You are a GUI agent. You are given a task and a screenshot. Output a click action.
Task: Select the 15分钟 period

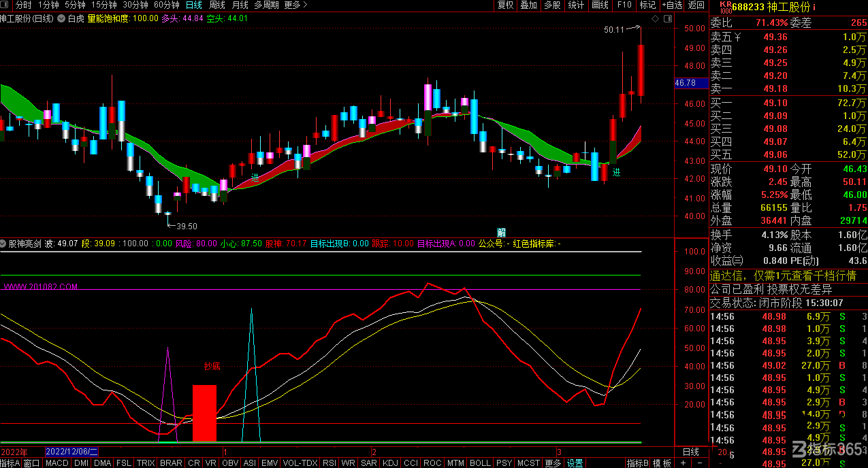pos(103,5)
